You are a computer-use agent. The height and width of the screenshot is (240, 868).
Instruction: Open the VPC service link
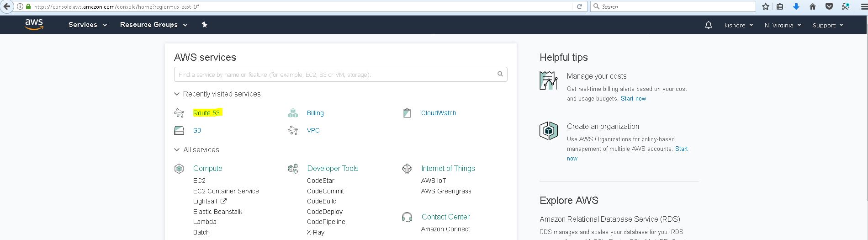[313, 130]
